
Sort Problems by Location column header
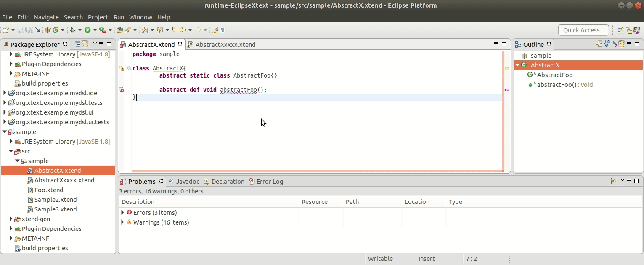coord(424,202)
